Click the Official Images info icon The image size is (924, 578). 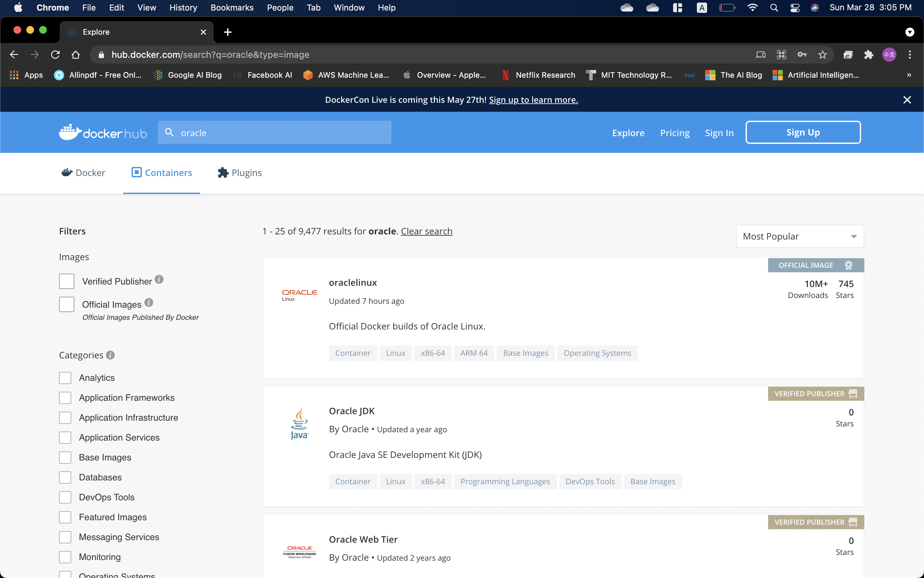click(149, 302)
